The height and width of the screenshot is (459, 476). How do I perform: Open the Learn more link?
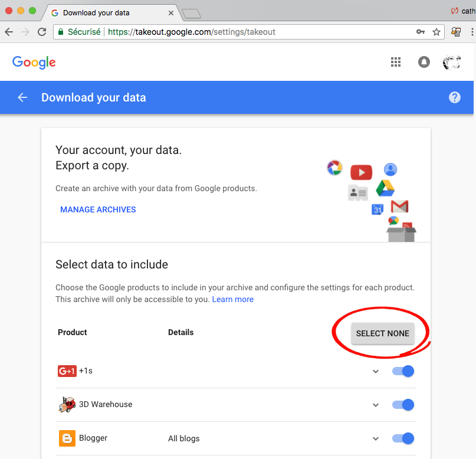[x=233, y=299]
